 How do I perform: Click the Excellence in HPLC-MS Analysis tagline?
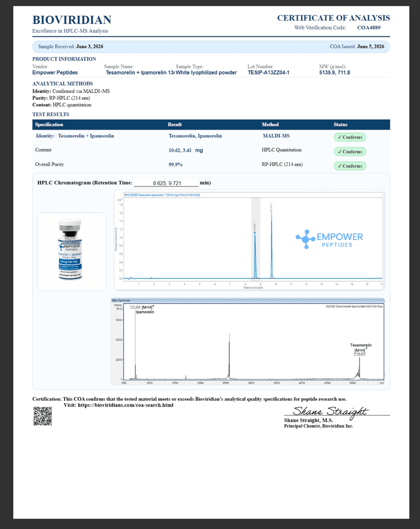(x=70, y=31)
